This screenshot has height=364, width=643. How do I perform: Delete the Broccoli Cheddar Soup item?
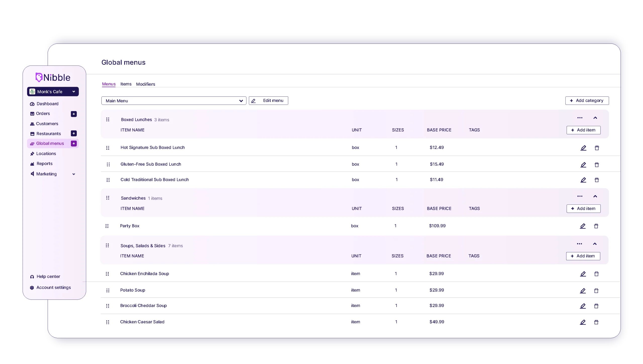596,306
